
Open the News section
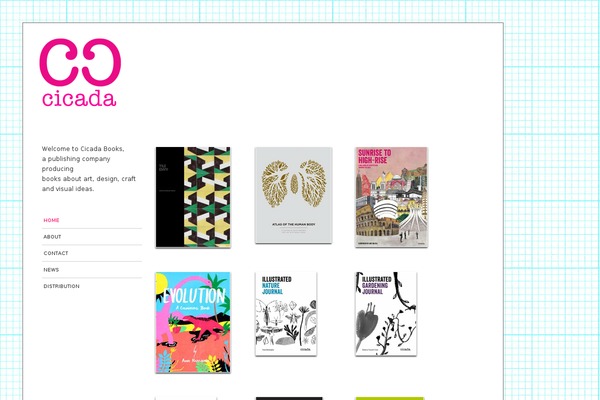click(x=51, y=269)
